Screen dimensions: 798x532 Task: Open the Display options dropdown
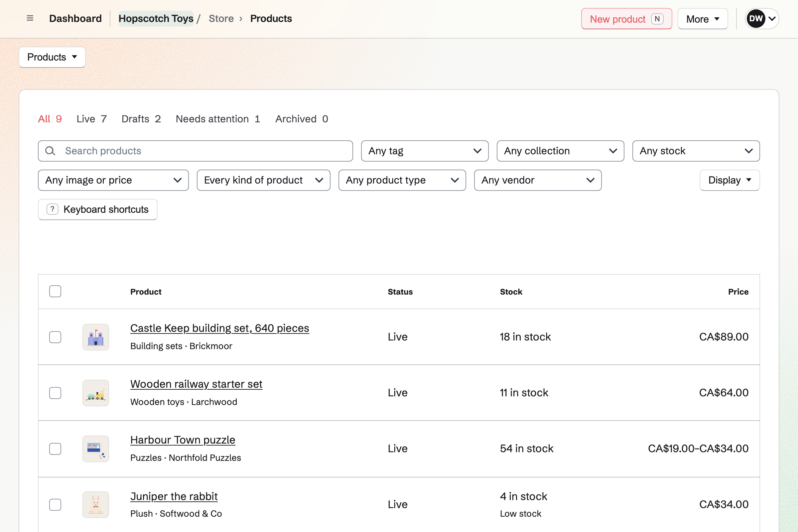[x=730, y=180]
